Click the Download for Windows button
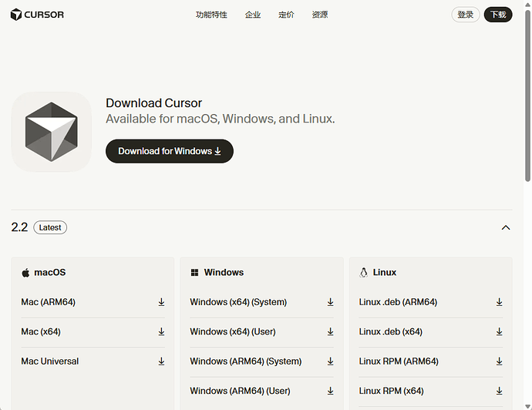The height and width of the screenshot is (410, 532). tap(169, 151)
